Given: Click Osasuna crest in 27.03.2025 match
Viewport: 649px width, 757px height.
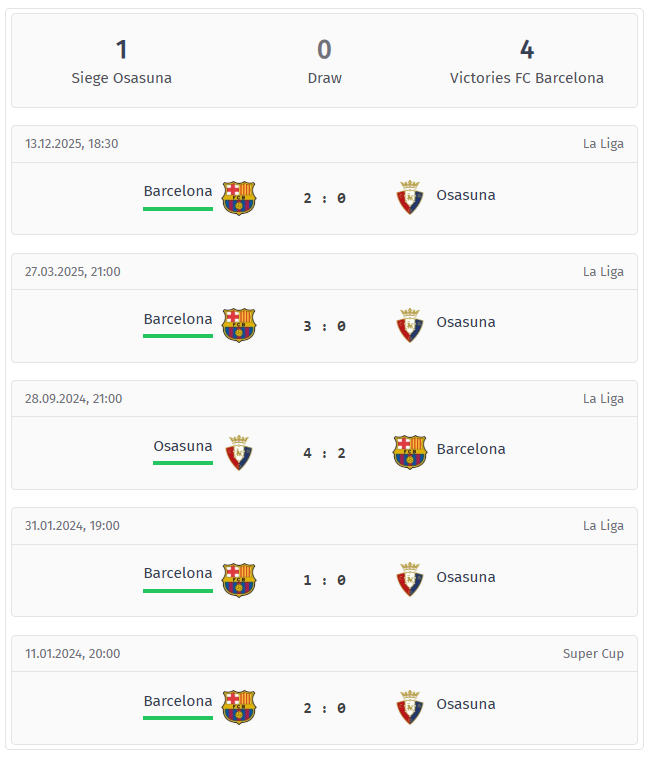Looking at the screenshot, I should coord(410,325).
